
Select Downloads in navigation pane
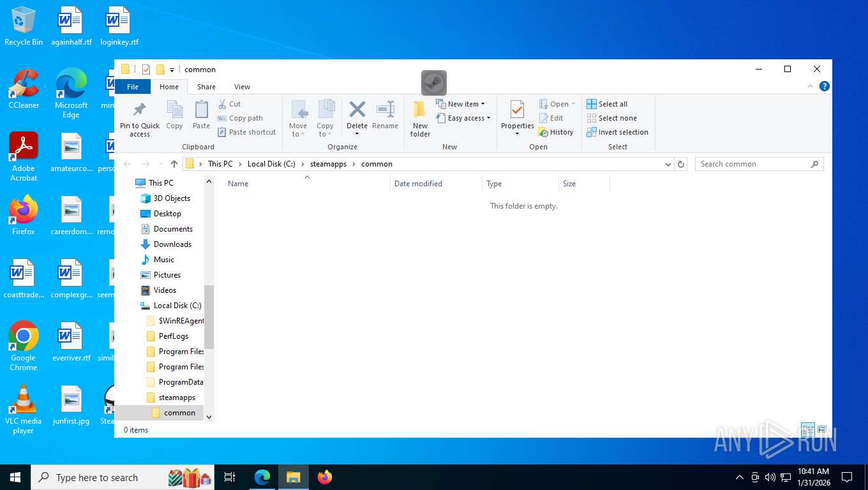tap(172, 244)
